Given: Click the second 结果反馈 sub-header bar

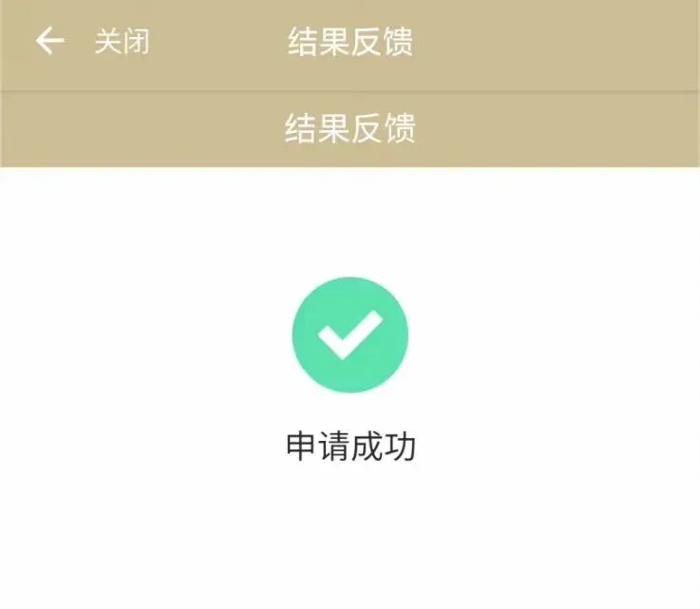Looking at the screenshot, I should coord(350,129).
